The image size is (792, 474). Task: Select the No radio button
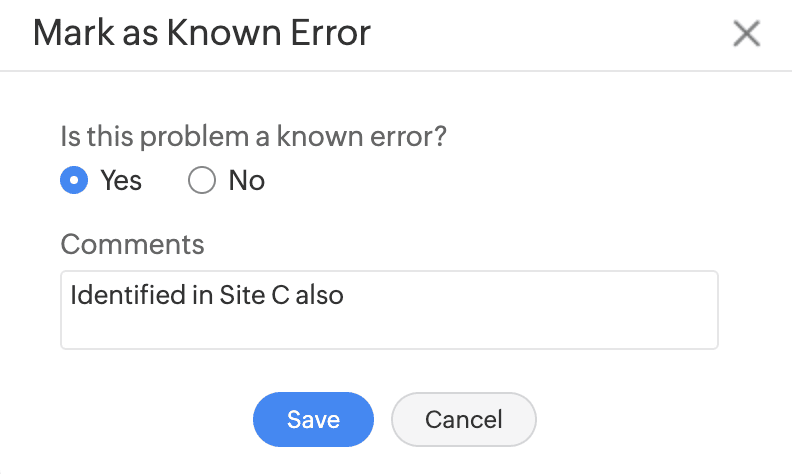[202, 181]
